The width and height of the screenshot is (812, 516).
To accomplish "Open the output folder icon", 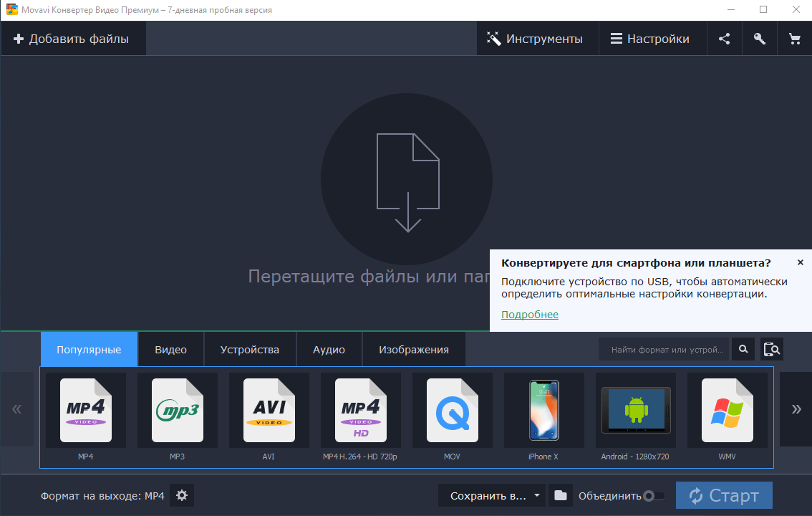I will (561, 495).
